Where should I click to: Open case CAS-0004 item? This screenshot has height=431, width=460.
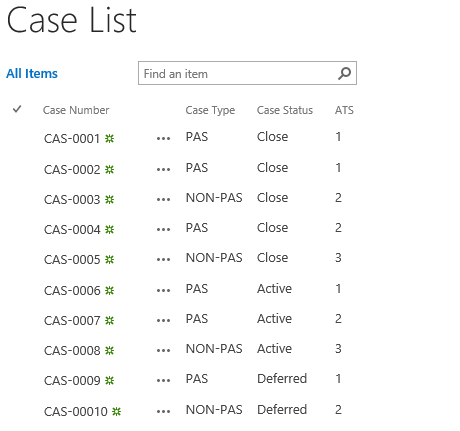pos(72,230)
